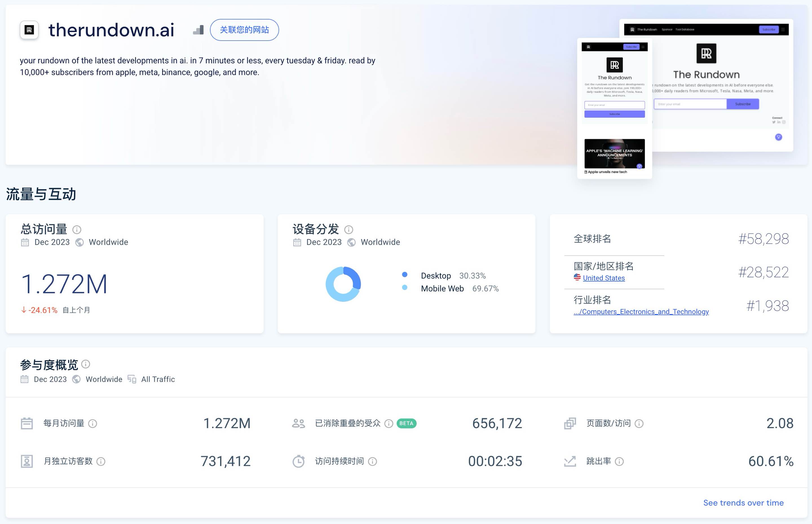Image resolution: width=812 pixels, height=524 pixels.
Task: Click the United States flag icon
Action: [577, 277]
